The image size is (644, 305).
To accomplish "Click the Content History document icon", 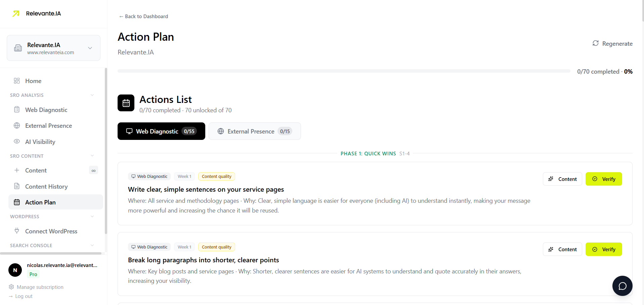I will (17, 186).
